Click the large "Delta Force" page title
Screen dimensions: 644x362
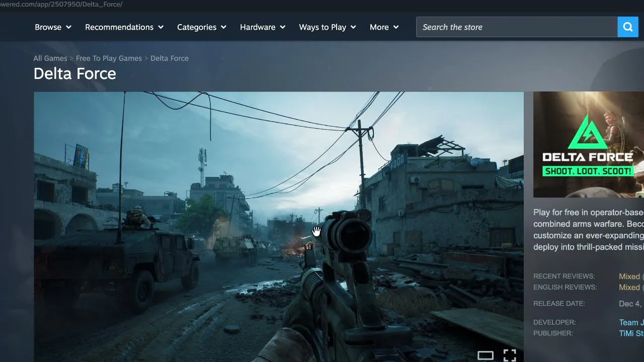(x=75, y=74)
